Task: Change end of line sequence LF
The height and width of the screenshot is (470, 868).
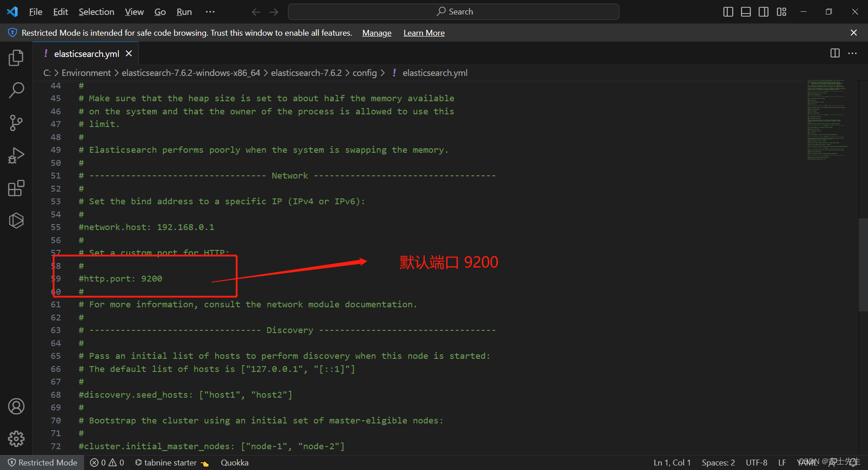Action: click(782, 462)
